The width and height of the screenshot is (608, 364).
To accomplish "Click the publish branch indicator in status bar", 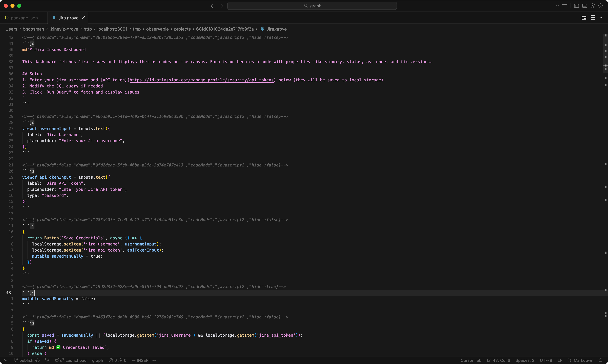I will point(23,360).
